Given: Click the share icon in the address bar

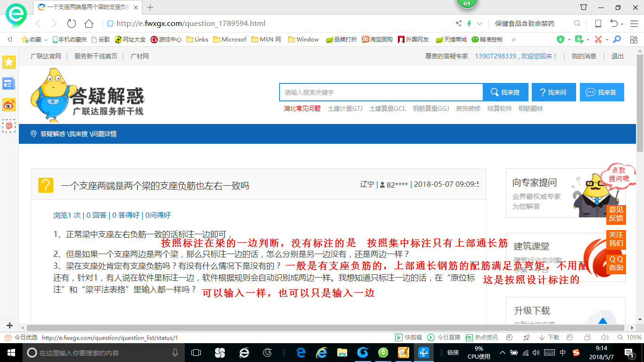Looking at the screenshot, I should pyautogui.click(x=459, y=24).
